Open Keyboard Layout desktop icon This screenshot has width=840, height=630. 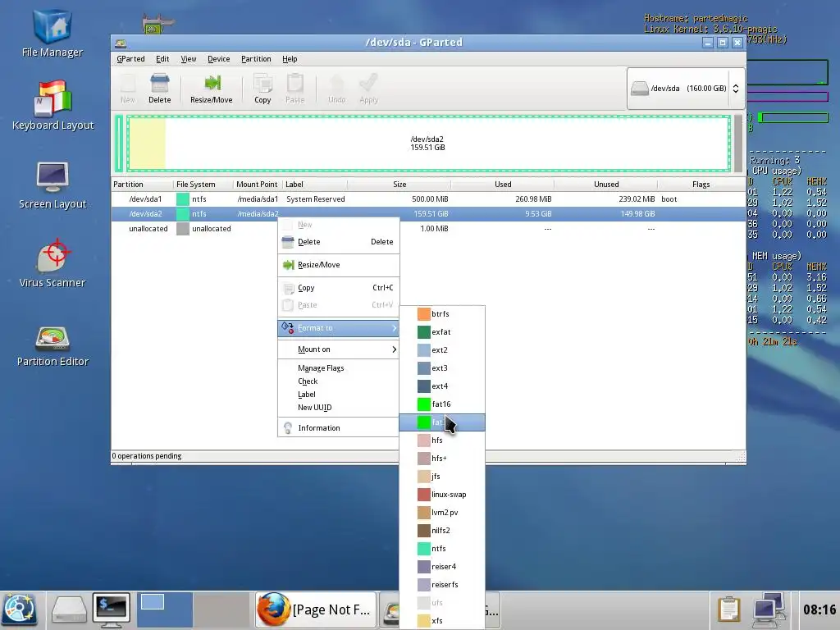click(x=52, y=106)
